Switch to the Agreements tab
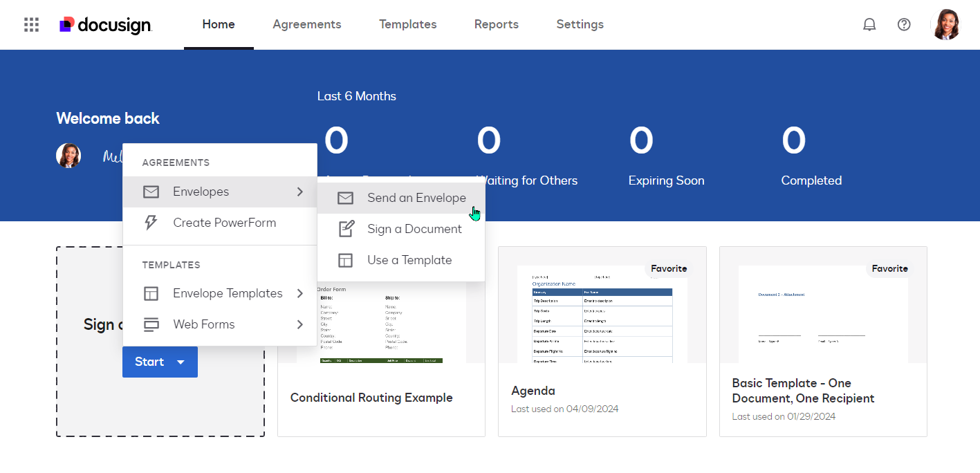The height and width of the screenshot is (473, 980). pos(306,25)
